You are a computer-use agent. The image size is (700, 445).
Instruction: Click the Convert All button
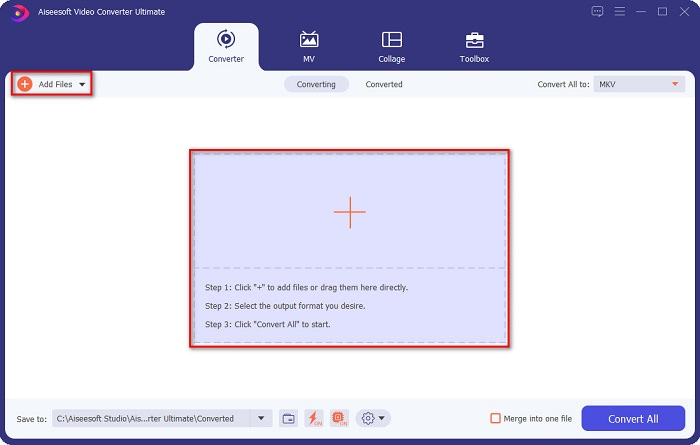tap(633, 419)
